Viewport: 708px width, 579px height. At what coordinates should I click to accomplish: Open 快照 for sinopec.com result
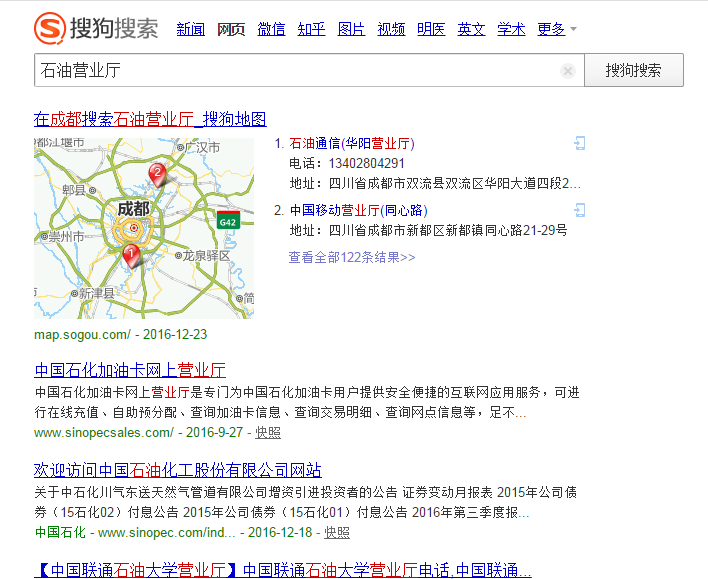click(x=337, y=532)
